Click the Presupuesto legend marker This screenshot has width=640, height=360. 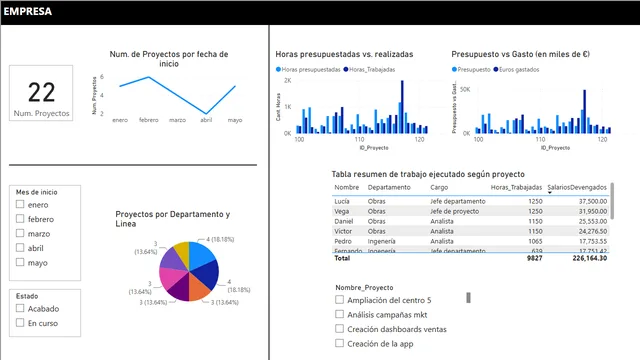(454, 69)
